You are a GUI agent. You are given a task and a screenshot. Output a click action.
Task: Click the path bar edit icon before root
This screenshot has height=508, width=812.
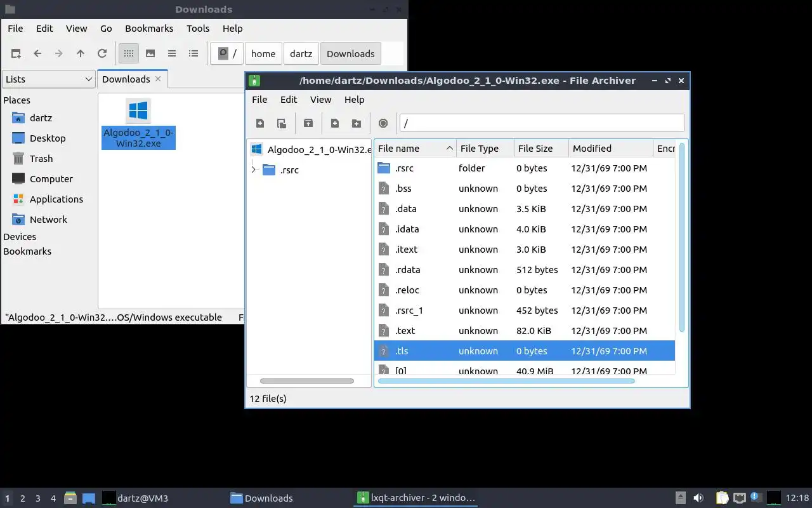coord(223,54)
